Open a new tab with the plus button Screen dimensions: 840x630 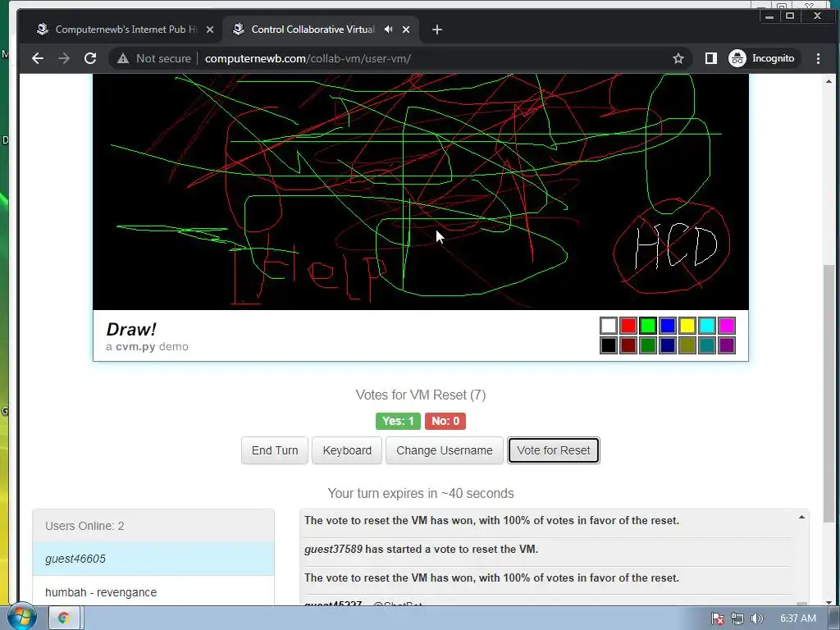437,30
